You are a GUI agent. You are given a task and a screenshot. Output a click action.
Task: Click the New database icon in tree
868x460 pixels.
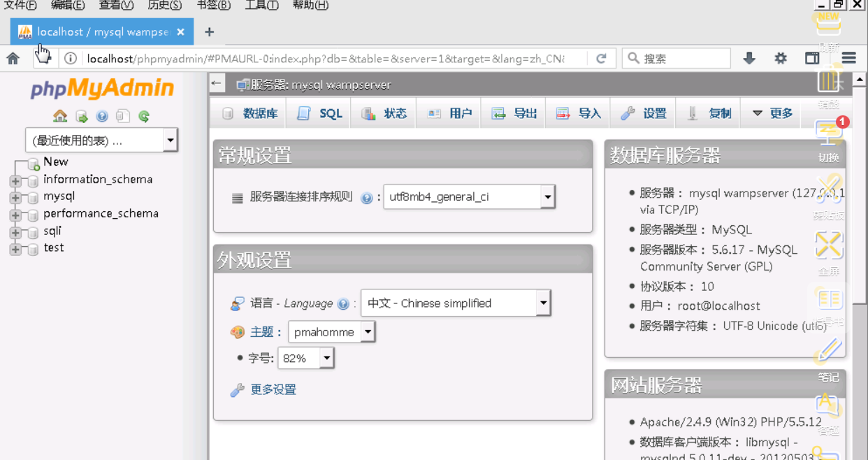click(34, 165)
